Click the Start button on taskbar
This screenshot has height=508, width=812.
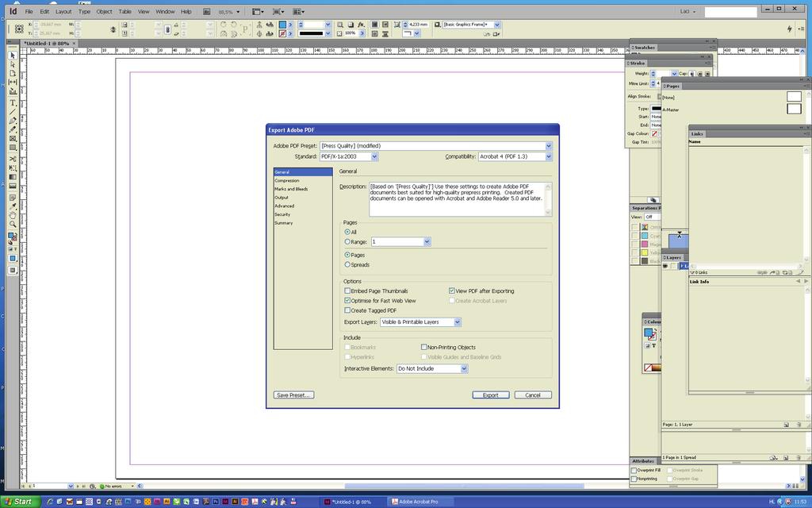(x=19, y=502)
